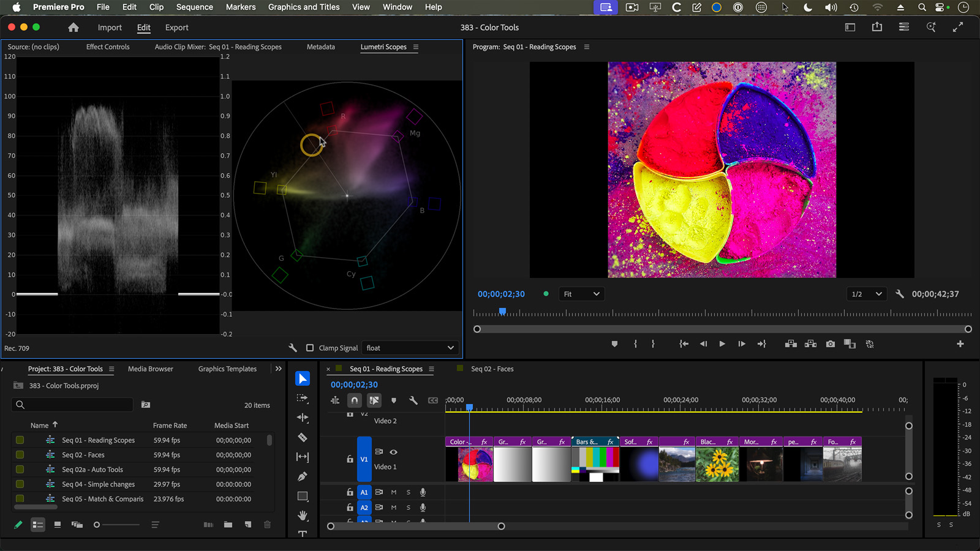This screenshot has width=980, height=551.
Task: Add marker in Program Monitor
Action: 614,344
